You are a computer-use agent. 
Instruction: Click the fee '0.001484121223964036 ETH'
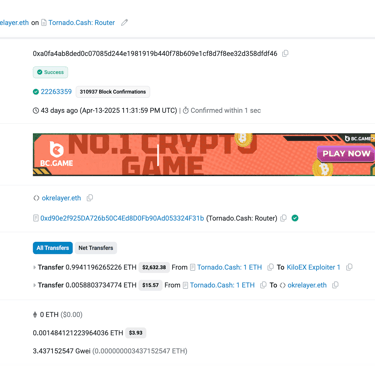click(78, 333)
